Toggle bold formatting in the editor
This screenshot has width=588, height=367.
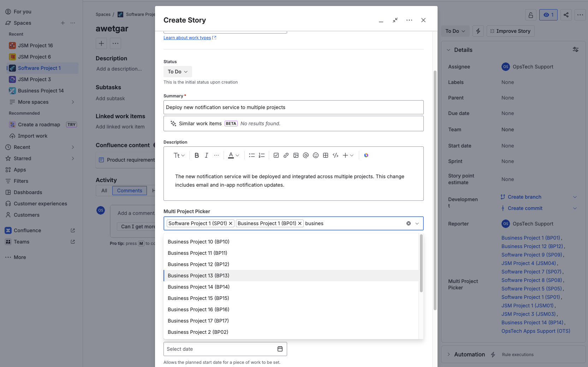point(196,155)
